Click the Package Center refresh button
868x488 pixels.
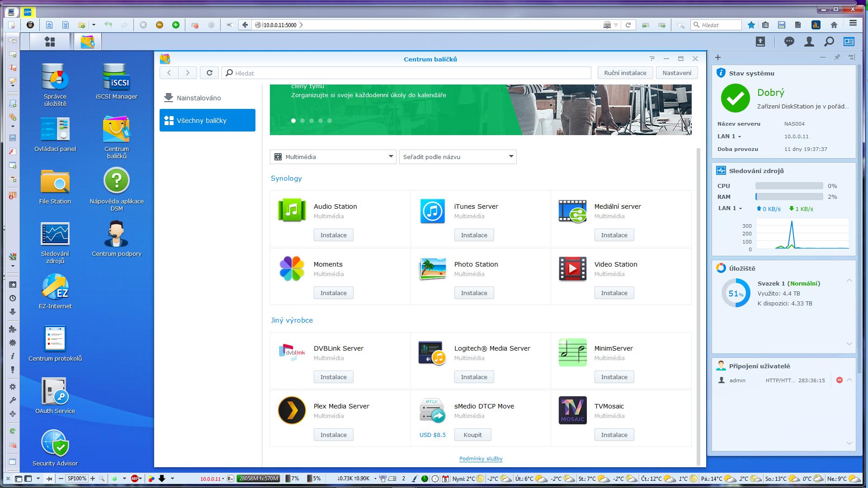[209, 73]
